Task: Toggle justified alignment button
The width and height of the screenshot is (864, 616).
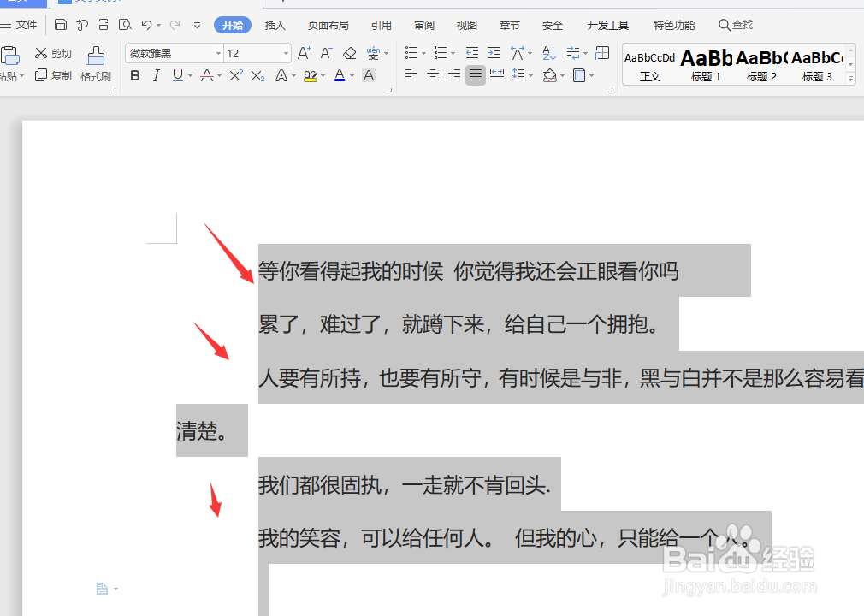Action: (476, 75)
